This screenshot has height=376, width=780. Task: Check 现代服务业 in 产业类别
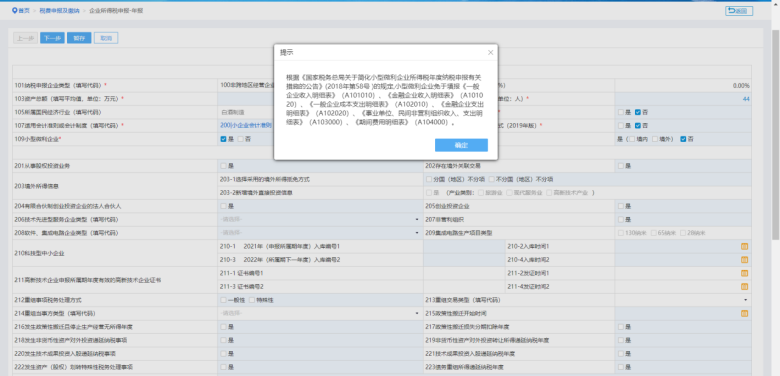(510, 192)
